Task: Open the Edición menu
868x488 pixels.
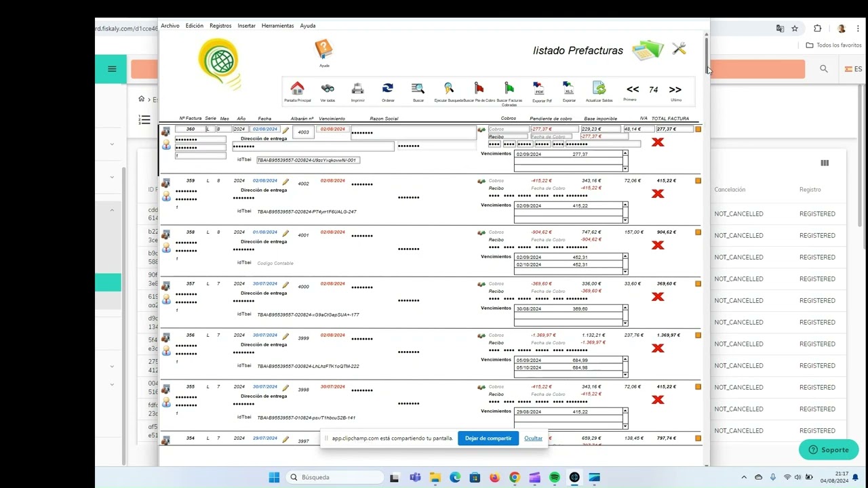Action: [195, 26]
